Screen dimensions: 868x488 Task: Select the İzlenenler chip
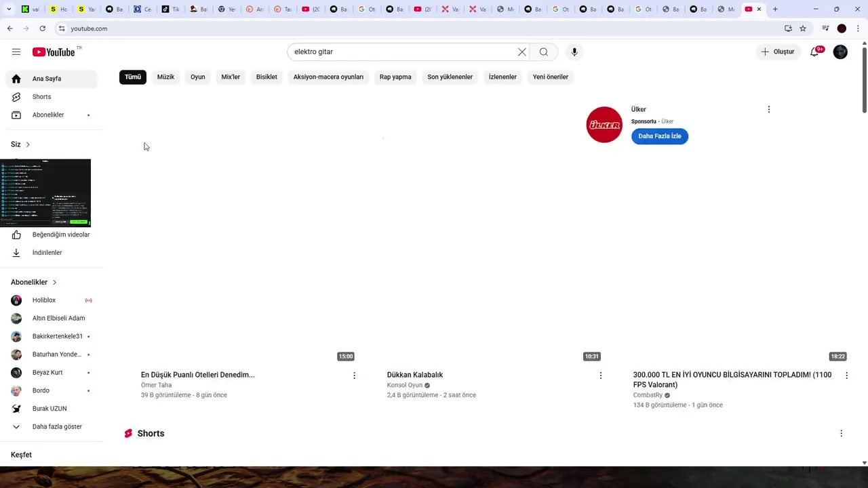pos(502,77)
